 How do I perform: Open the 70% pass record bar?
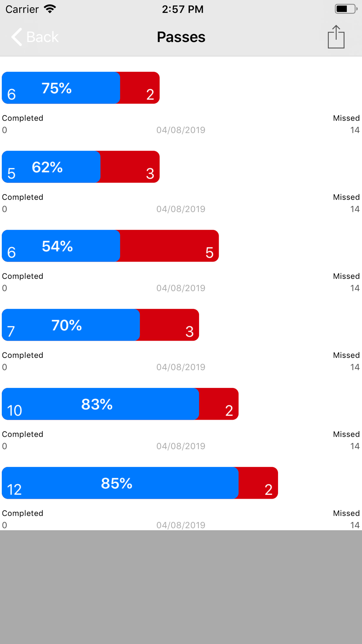(100, 325)
